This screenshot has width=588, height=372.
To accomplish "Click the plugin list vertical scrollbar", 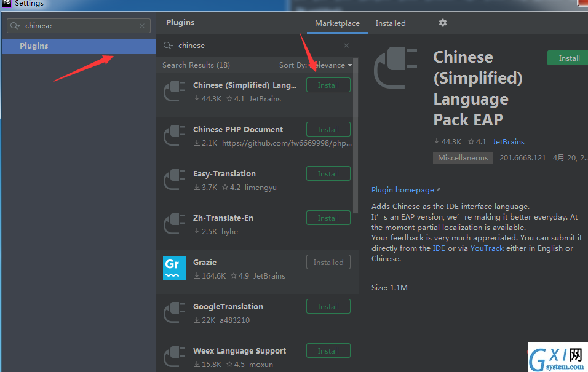I will 356,135.
